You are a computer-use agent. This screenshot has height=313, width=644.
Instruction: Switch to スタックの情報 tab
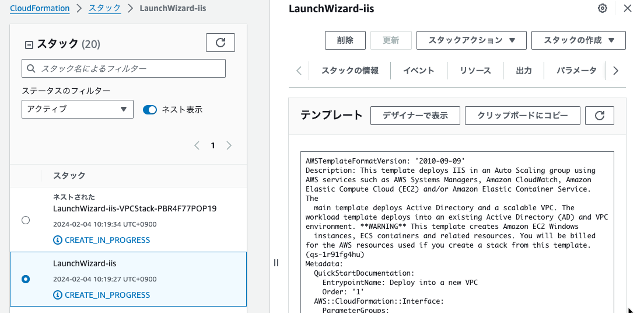click(x=350, y=71)
